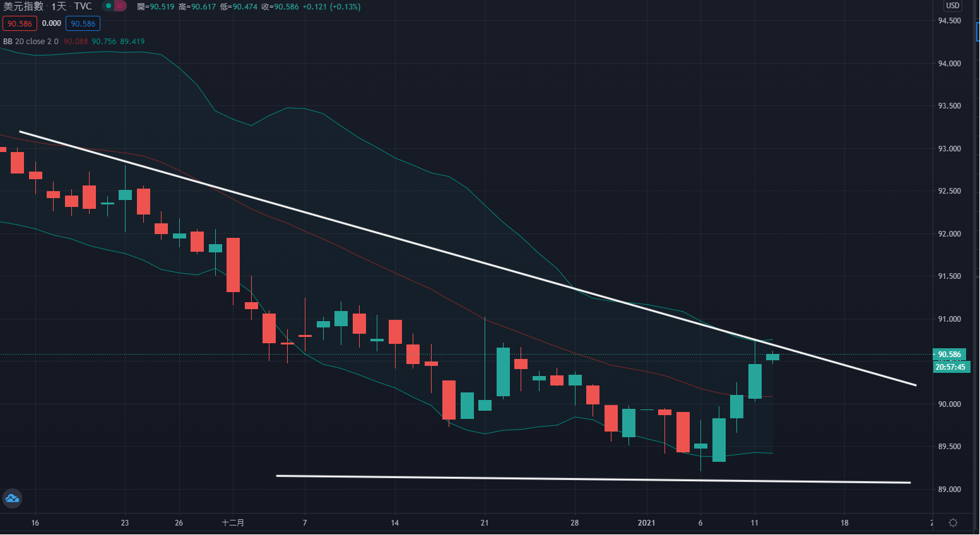
Task: Click the green market status dot
Action: point(109,6)
